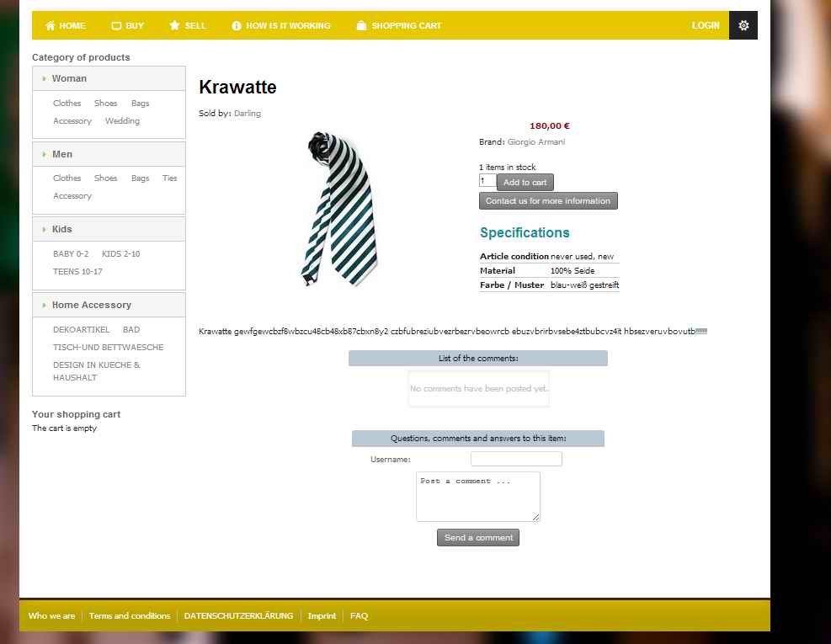The image size is (831, 644).
Task: Open DEKOARTIKEL subcategory
Action: tap(81, 330)
